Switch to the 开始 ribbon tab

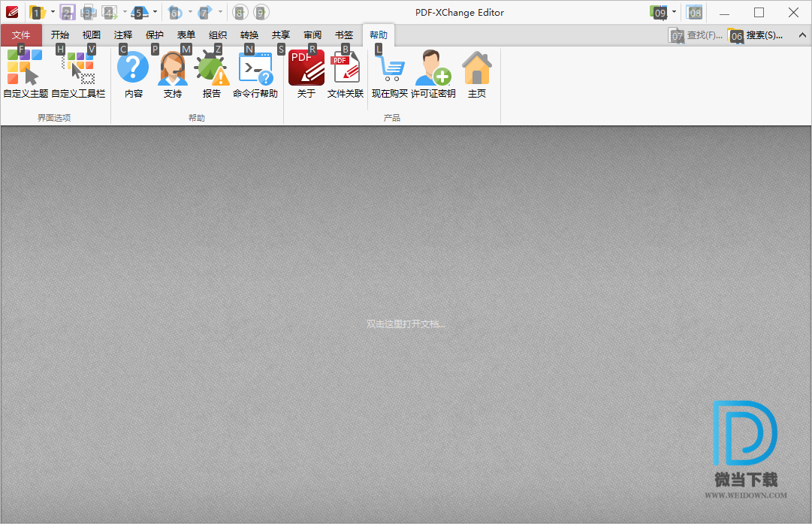(60, 35)
